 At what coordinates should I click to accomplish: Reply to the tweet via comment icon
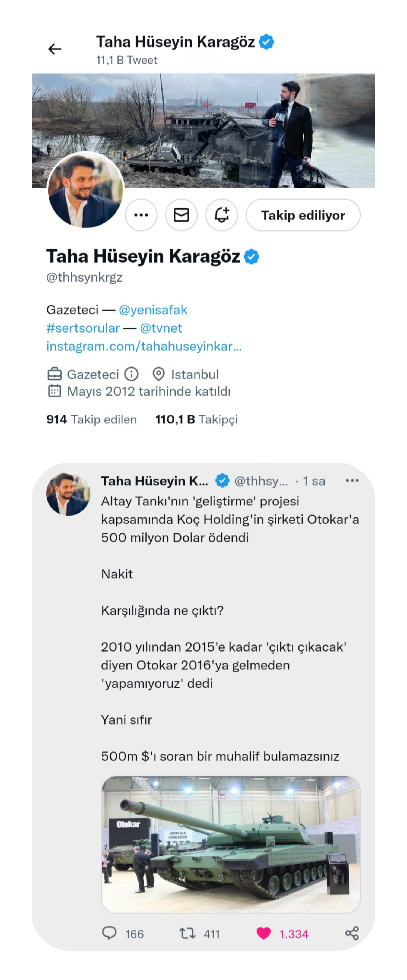coord(110,933)
